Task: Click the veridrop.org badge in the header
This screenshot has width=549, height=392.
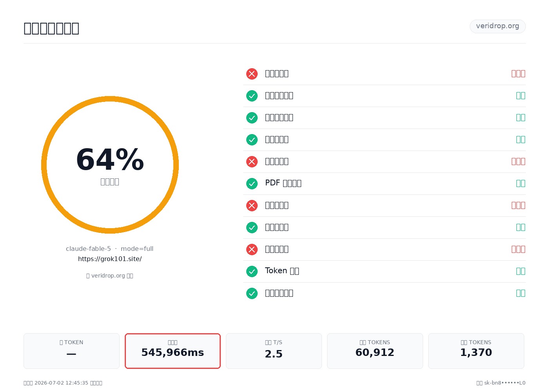Action: (498, 26)
